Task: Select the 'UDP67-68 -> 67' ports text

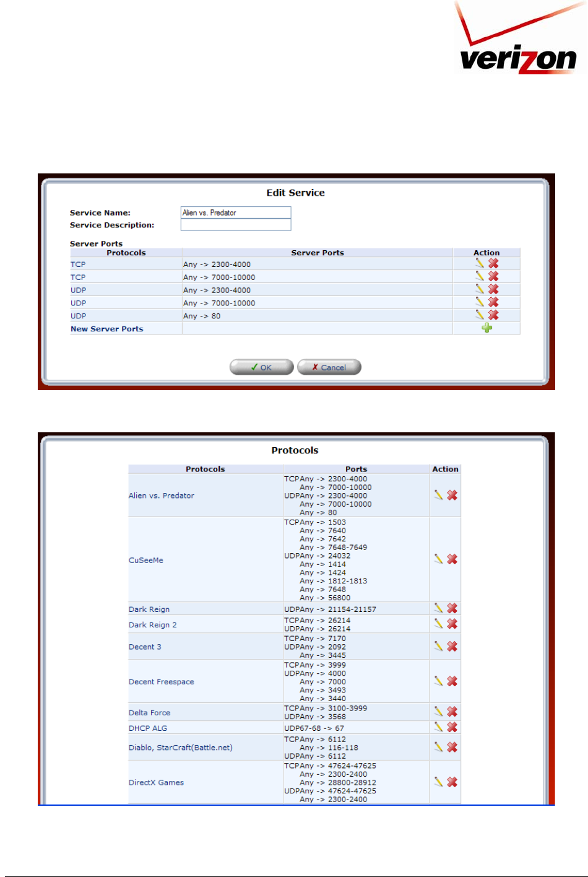Action: pos(314,728)
